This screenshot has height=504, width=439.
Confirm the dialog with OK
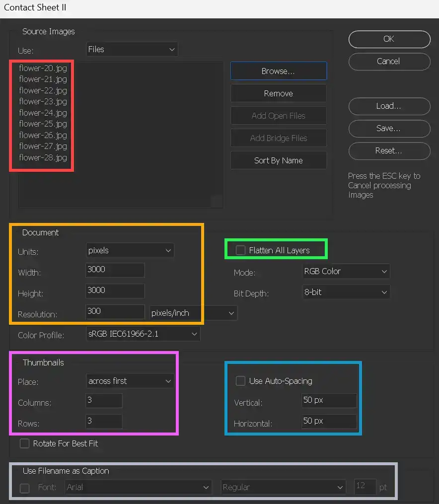(389, 39)
